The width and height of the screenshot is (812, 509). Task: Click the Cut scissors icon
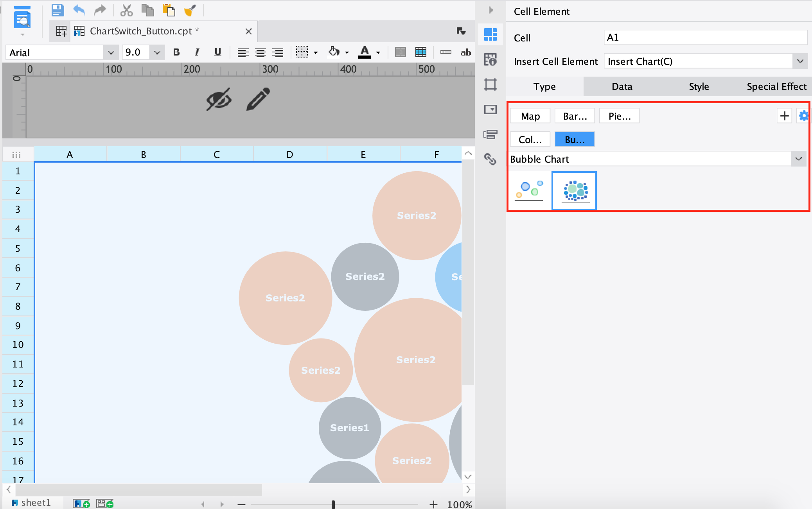point(126,10)
